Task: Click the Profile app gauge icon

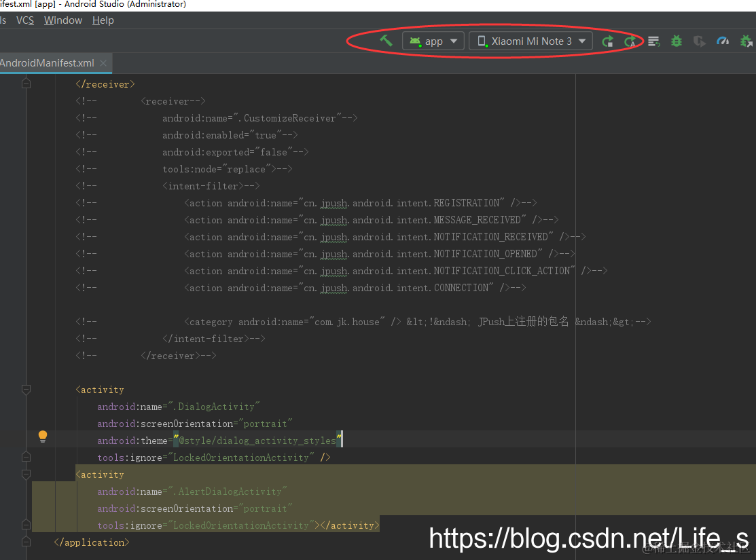Action: click(722, 41)
